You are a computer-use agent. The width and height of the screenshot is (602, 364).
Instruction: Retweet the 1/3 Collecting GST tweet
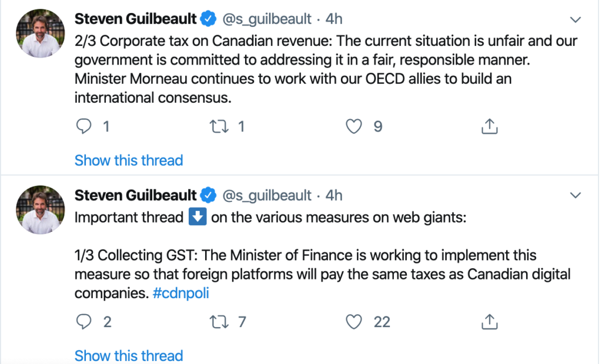coord(219,321)
